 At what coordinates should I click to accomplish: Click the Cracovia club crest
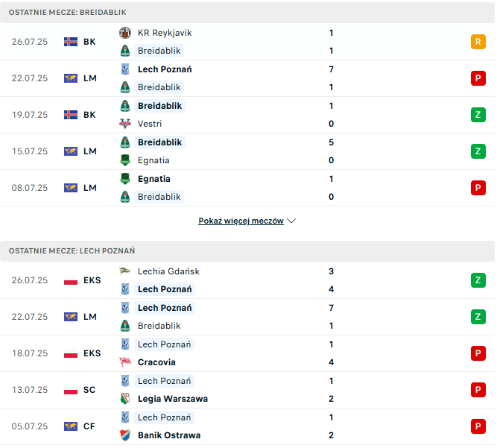point(125,362)
